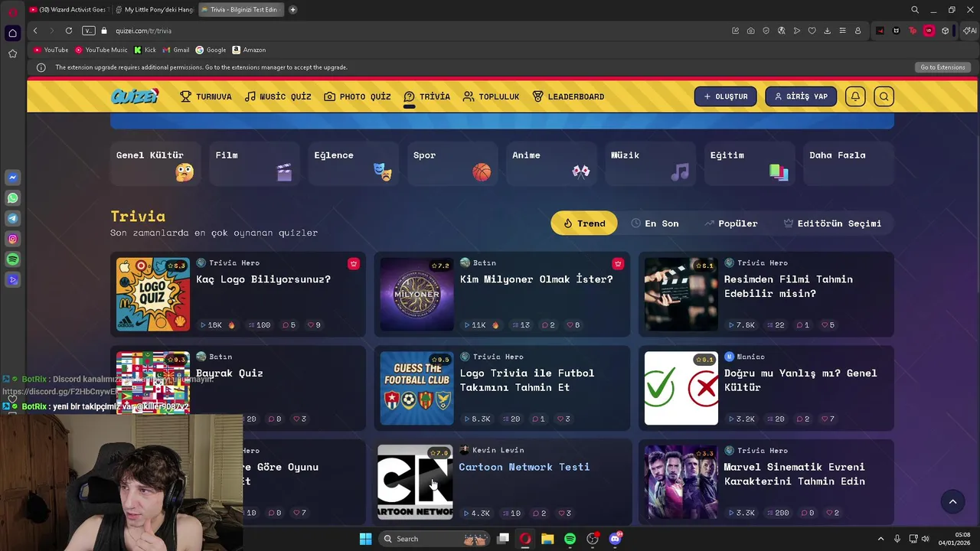Open the Gmail bookmark
Screen dimensions: 980x551
pos(175,50)
